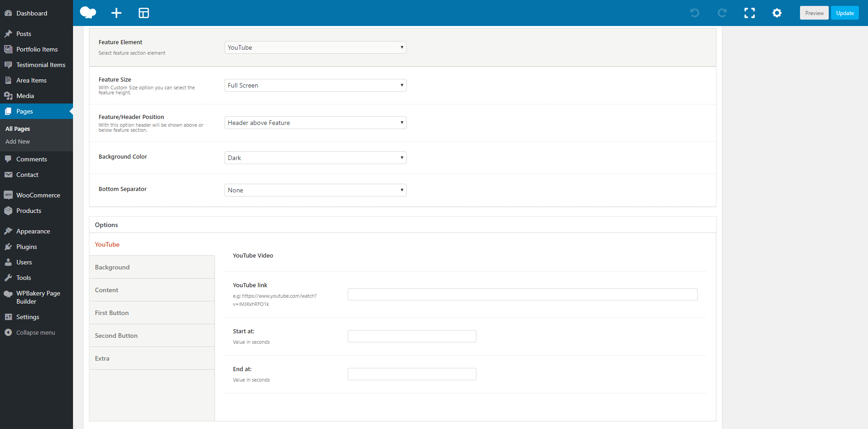
Task: Open Appearance menu label
Action: coord(33,231)
